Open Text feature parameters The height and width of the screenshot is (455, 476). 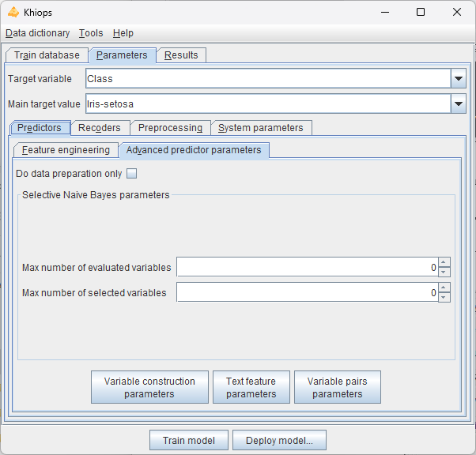tap(251, 387)
